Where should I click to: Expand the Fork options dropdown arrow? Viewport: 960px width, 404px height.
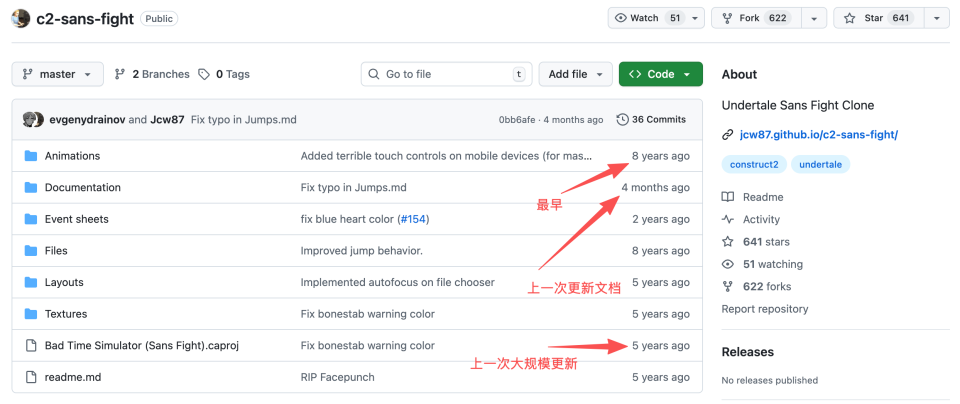pos(815,18)
